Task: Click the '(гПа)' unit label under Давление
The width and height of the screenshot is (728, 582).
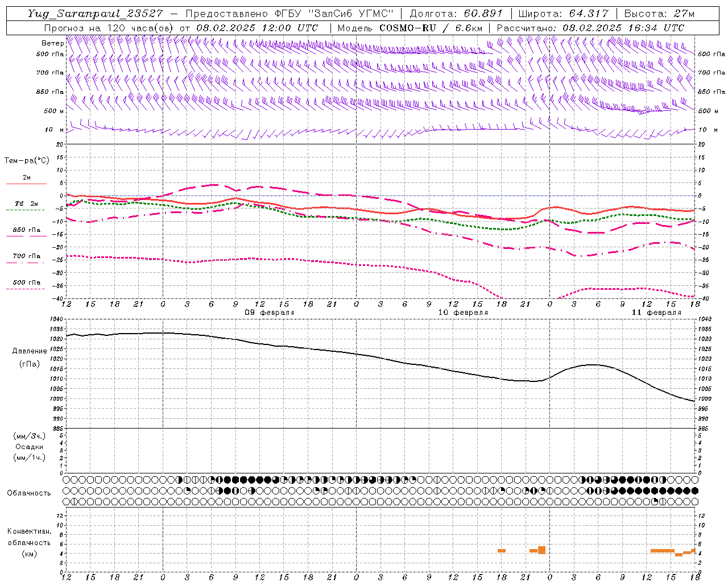Action: click(x=30, y=364)
